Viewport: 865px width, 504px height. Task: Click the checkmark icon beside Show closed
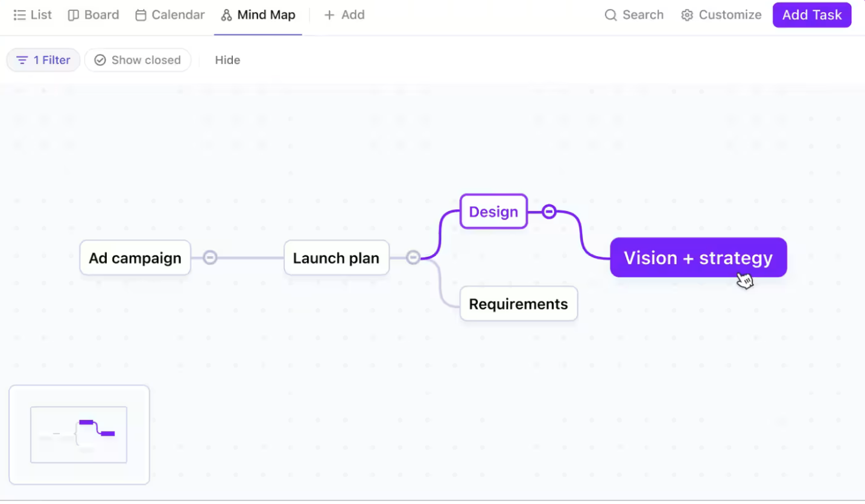click(100, 60)
